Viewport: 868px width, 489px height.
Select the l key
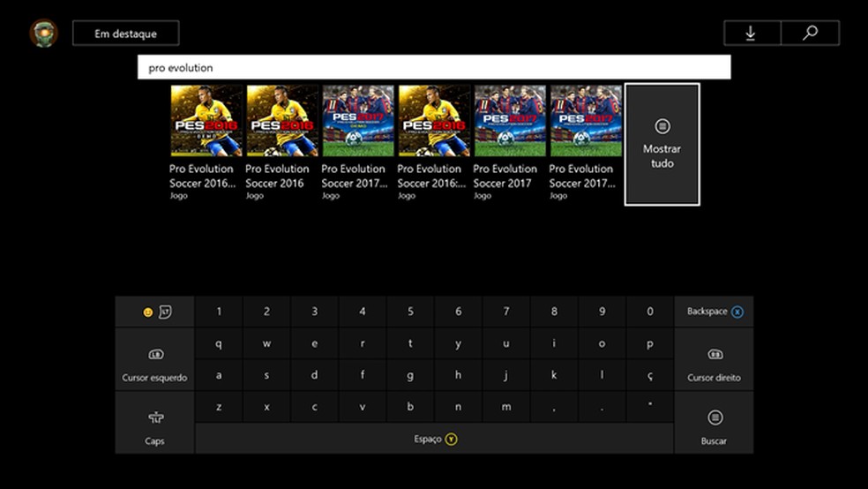click(x=602, y=375)
